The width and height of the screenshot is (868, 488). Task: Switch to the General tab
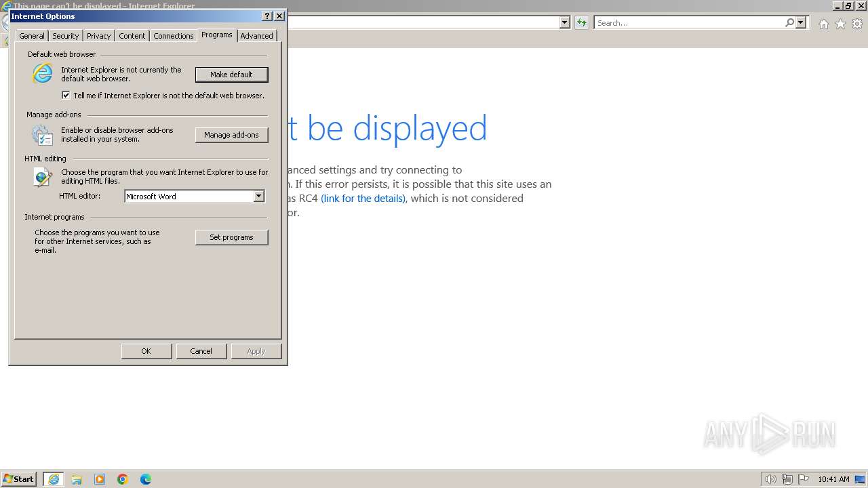[32, 36]
